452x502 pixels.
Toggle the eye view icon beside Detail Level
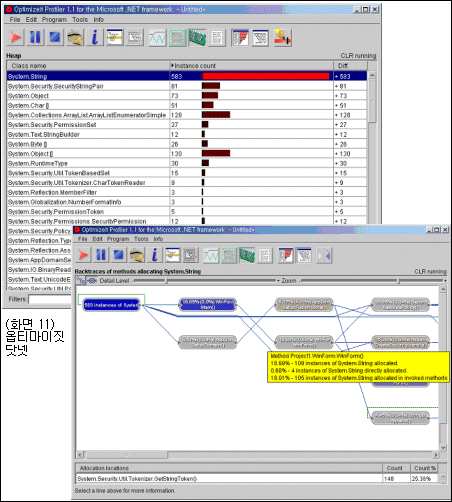click(92, 281)
